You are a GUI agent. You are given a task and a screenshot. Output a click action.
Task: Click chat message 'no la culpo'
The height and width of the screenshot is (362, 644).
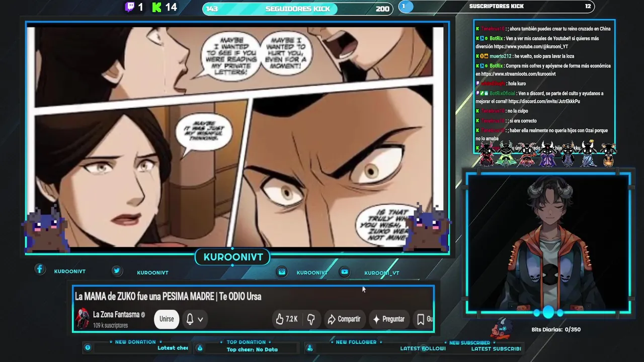(518, 111)
